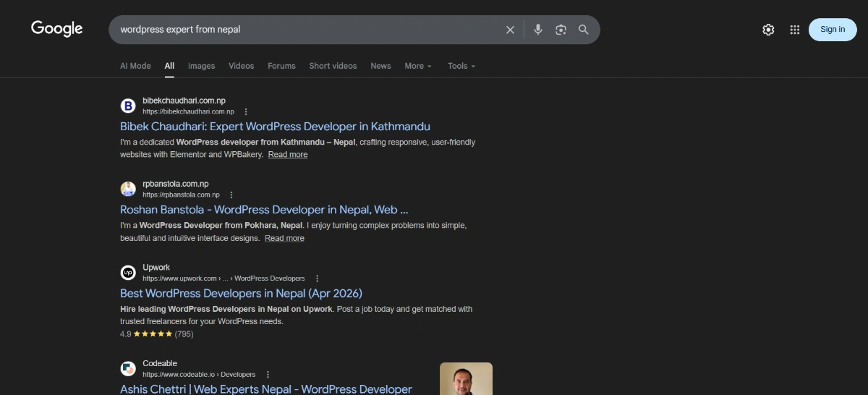
Task: Open quick settings gear icon
Action: 768,30
